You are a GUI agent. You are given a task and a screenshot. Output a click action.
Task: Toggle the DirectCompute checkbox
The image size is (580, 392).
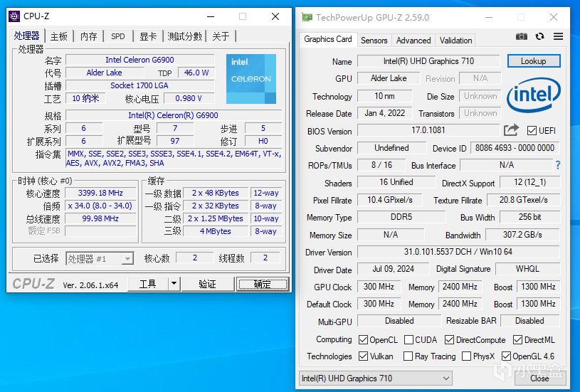coord(450,339)
